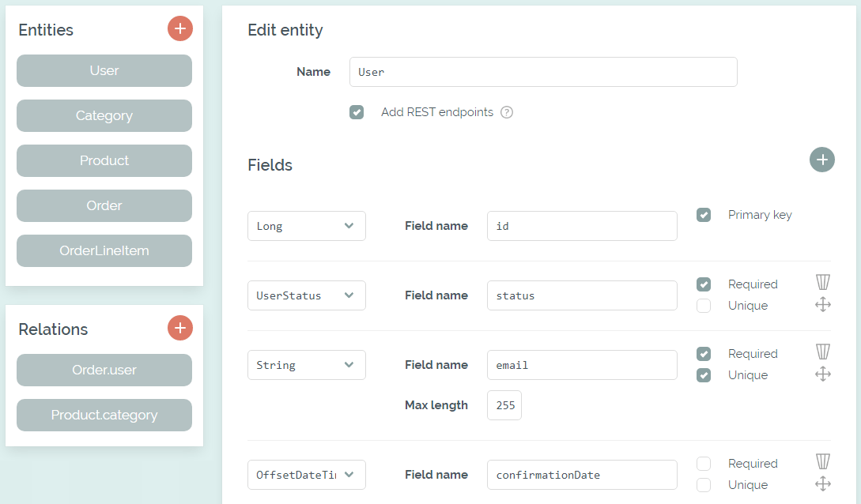
Task: Click the move handle beside the status field
Action: coord(822,304)
